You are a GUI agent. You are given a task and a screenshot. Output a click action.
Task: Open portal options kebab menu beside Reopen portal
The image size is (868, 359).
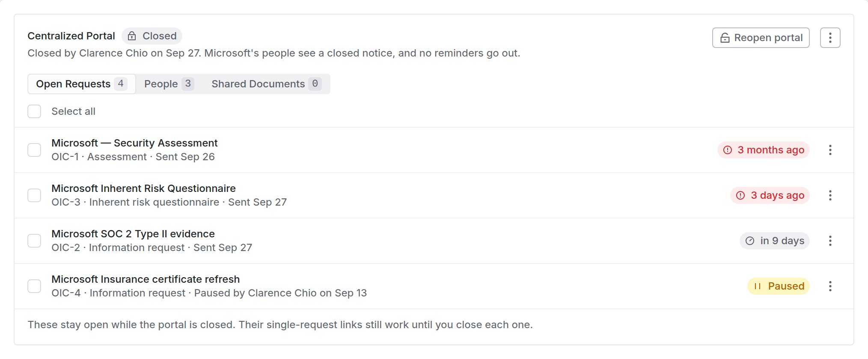coord(830,38)
